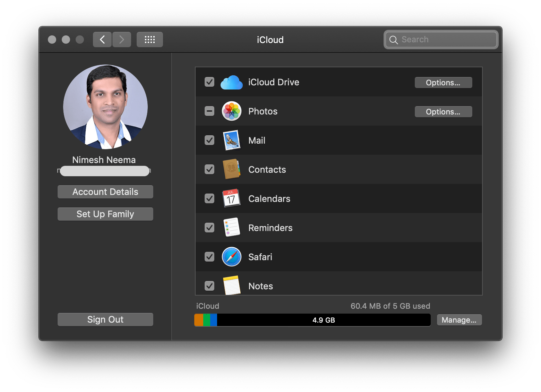Open Account Details
The image size is (541, 392).
coord(105,192)
